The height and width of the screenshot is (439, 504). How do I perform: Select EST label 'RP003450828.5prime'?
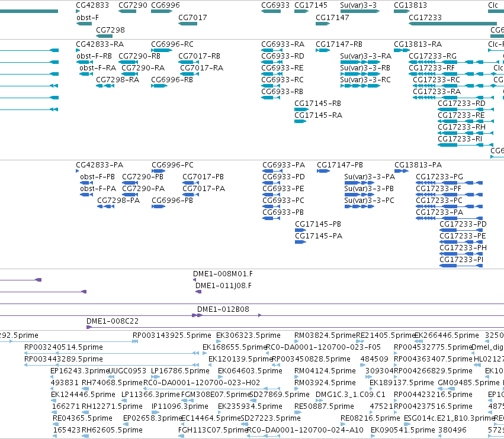click(x=311, y=359)
